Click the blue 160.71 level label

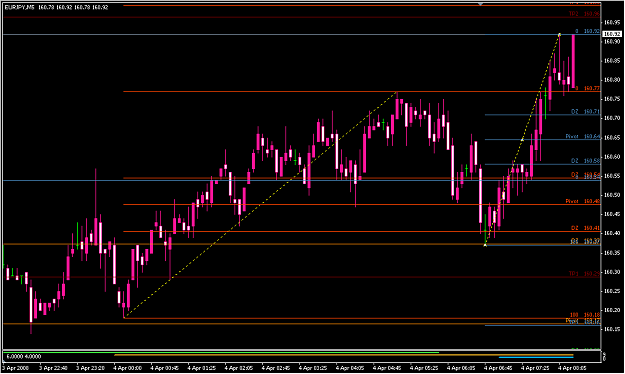[585, 112]
